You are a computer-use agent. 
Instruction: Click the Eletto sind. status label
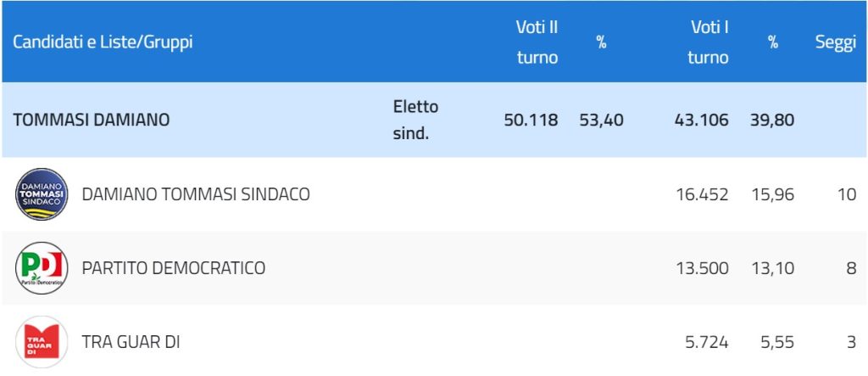pyautogui.click(x=415, y=120)
